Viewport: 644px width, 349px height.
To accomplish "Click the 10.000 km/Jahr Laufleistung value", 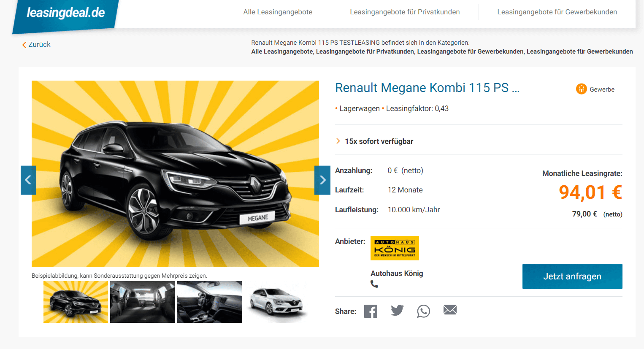I will coord(414,210).
